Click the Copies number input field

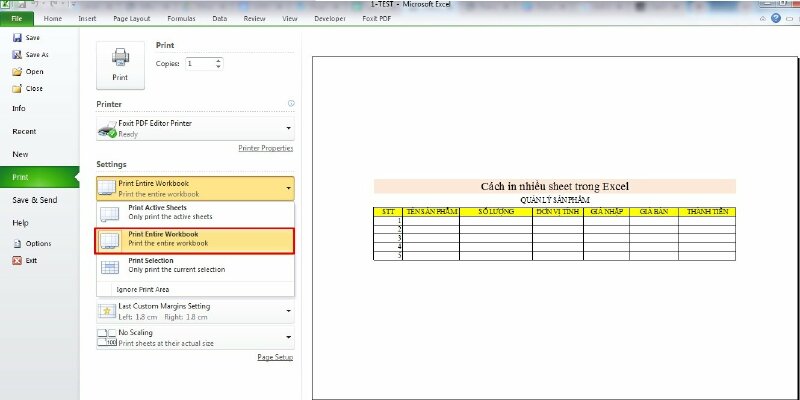pyautogui.click(x=200, y=64)
